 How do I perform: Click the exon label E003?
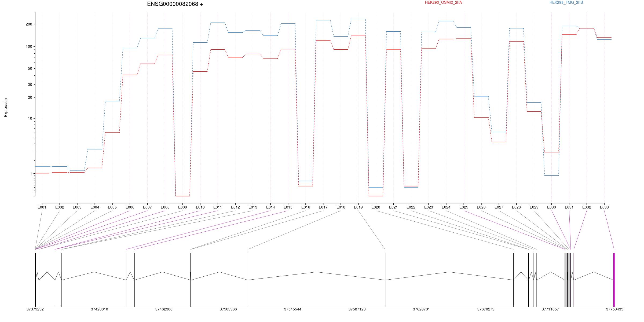tap(77, 207)
